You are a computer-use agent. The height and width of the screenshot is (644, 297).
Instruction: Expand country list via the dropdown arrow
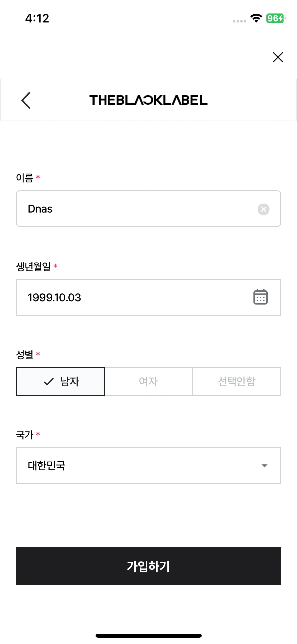point(264,466)
